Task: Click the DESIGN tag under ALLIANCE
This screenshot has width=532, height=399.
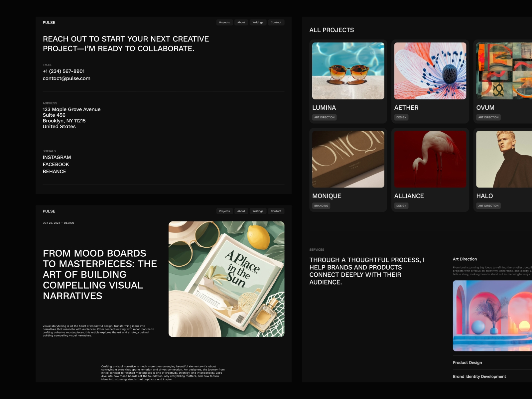Action: 401,205
